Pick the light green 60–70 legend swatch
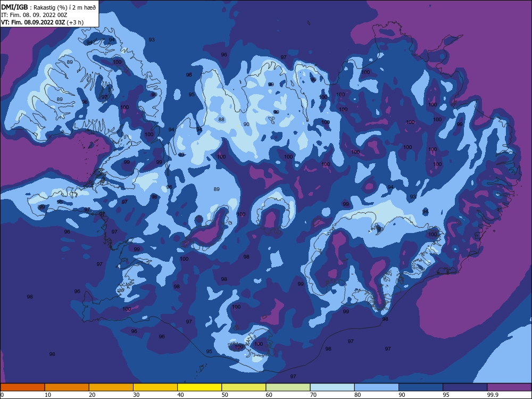This screenshot has height=399, width=532. coord(288,387)
